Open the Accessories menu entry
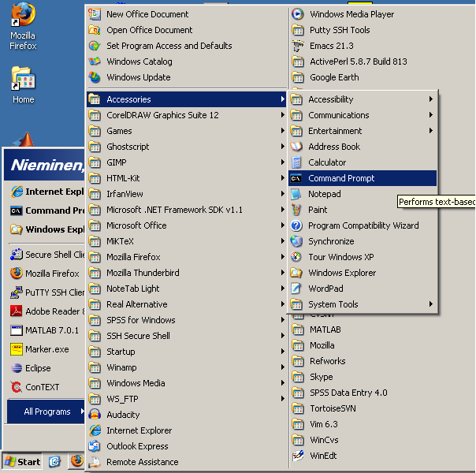 (x=187, y=99)
